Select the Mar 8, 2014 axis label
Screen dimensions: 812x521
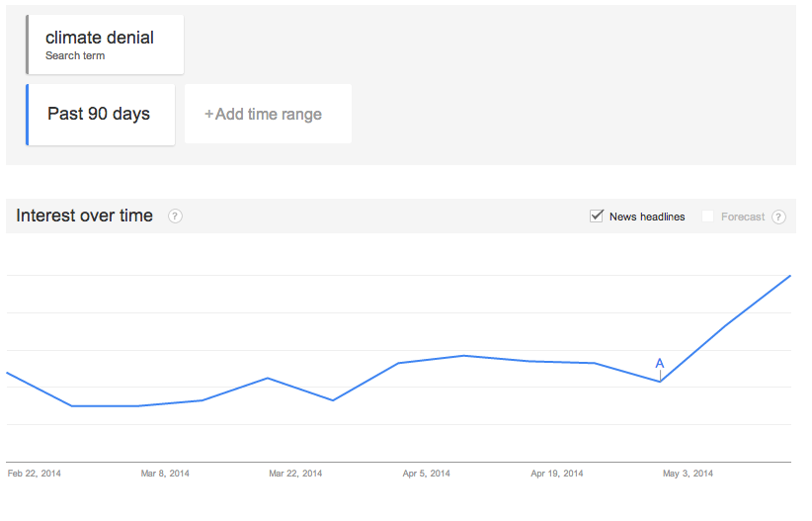pyautogui.click(x=165, y=474)
